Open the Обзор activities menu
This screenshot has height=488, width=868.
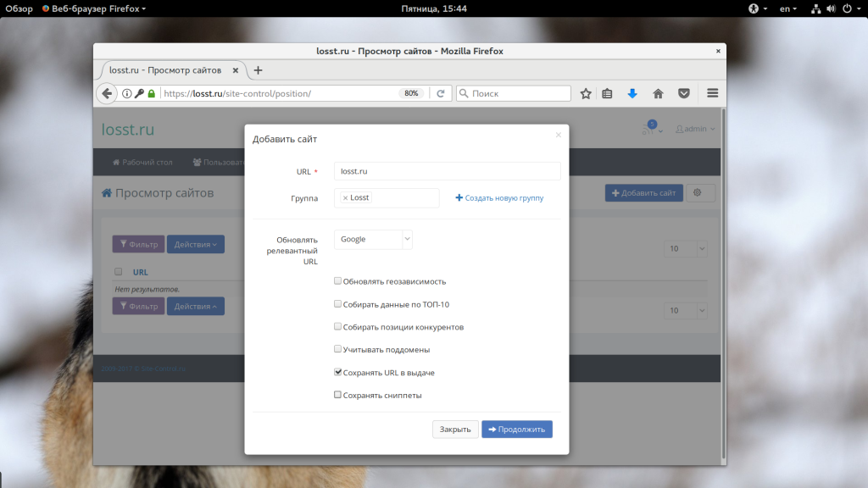click(19, 8)
